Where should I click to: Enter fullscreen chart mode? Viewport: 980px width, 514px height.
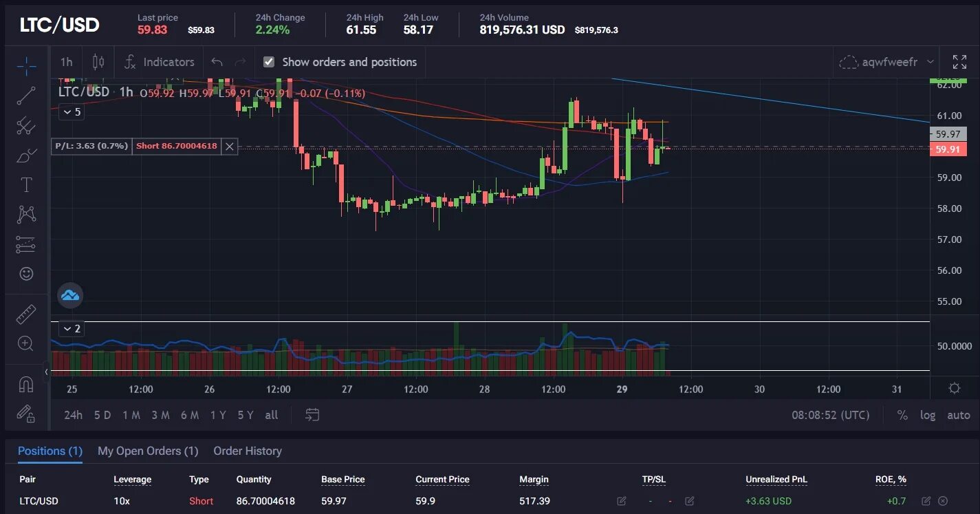(959, 61)
